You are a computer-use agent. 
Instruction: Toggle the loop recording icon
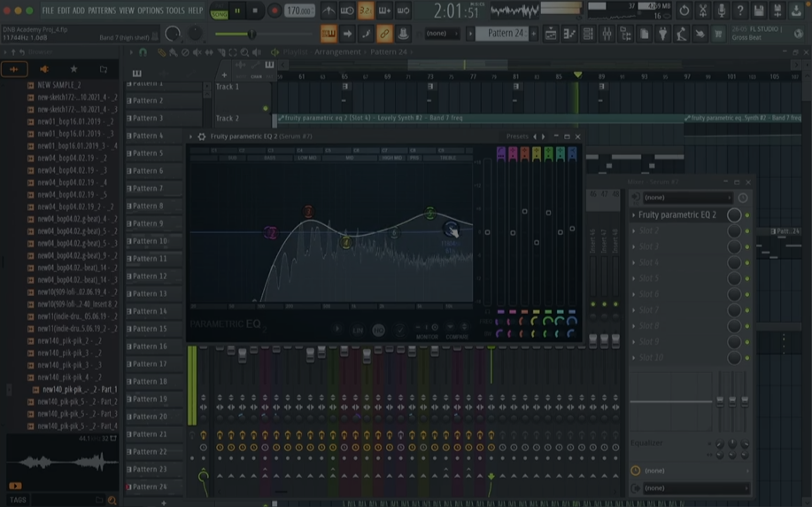coord(403,11)
